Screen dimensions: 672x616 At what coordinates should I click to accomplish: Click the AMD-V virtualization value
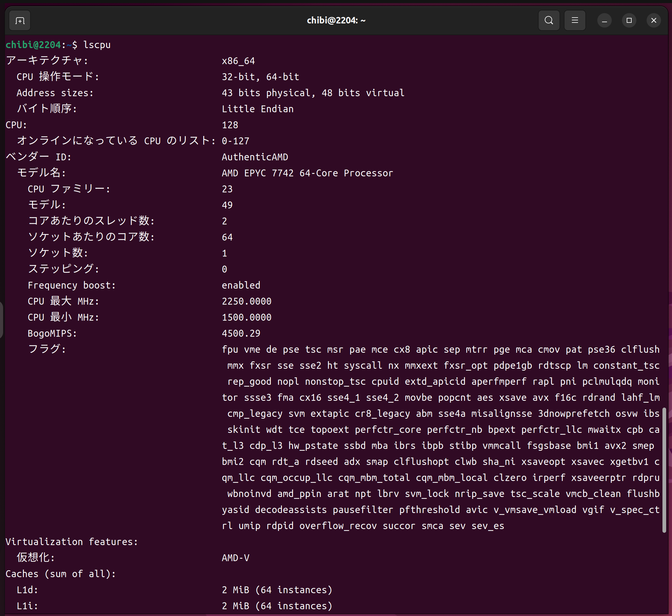236,558
